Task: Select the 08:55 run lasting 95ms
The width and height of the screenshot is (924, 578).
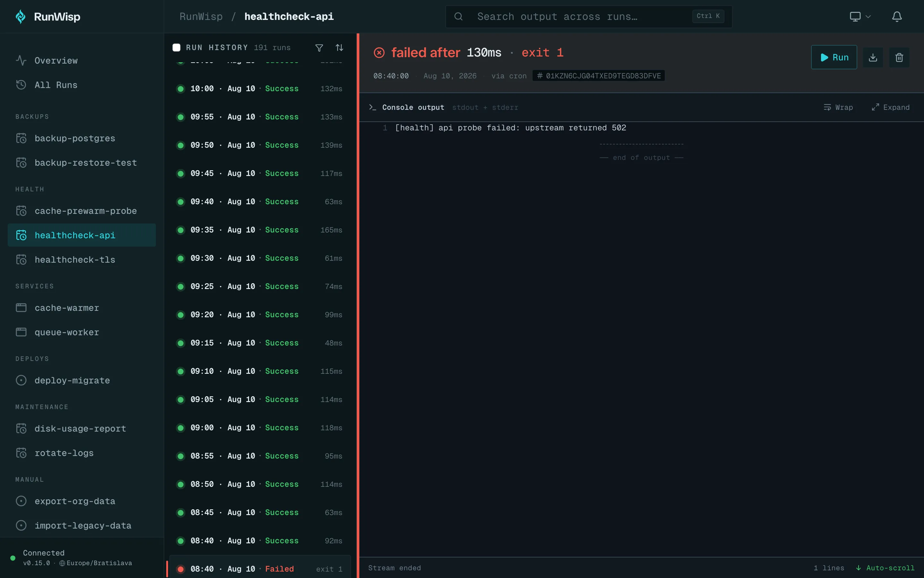Action: coord(260,456)
